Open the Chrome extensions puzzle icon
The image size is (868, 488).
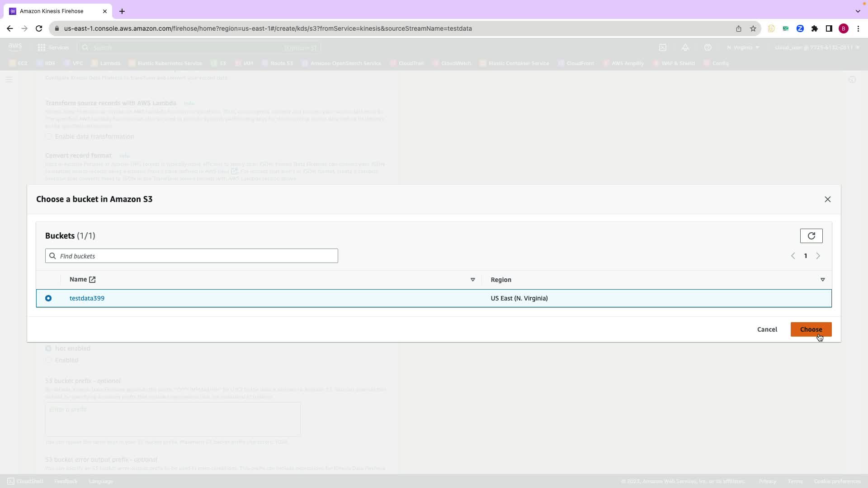[814, 28]
